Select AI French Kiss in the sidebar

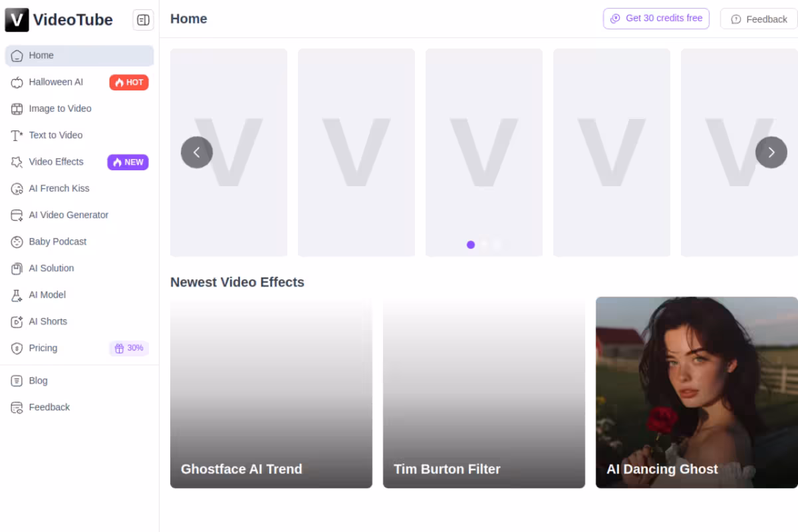[x=80, y=189]
